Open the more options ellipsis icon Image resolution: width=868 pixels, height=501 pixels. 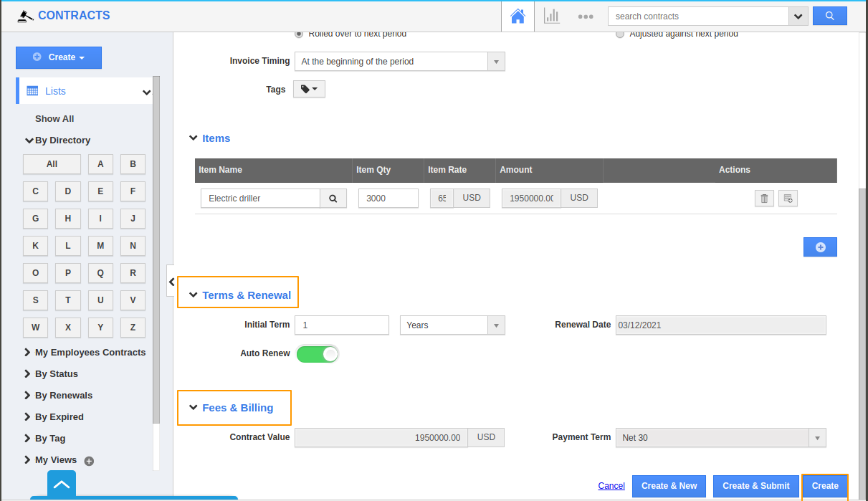click(x=586, y=16)
